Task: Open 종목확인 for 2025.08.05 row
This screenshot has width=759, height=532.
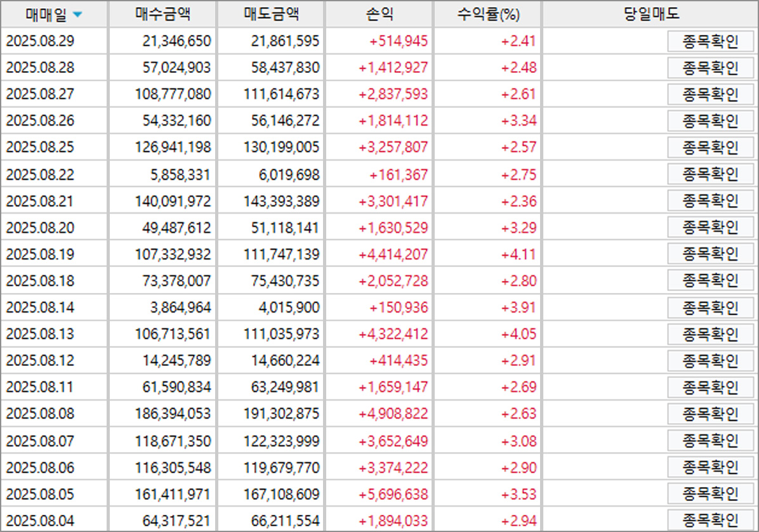Action: pos(710,495)
